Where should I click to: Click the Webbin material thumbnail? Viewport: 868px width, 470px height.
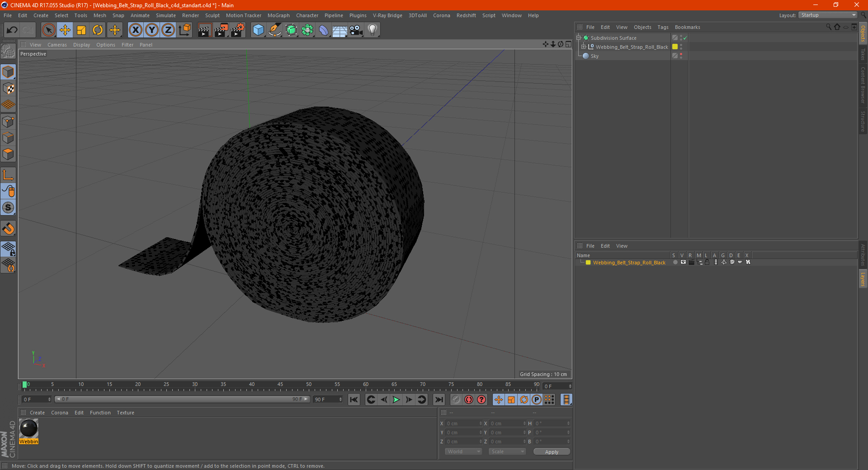pos(29,428)
